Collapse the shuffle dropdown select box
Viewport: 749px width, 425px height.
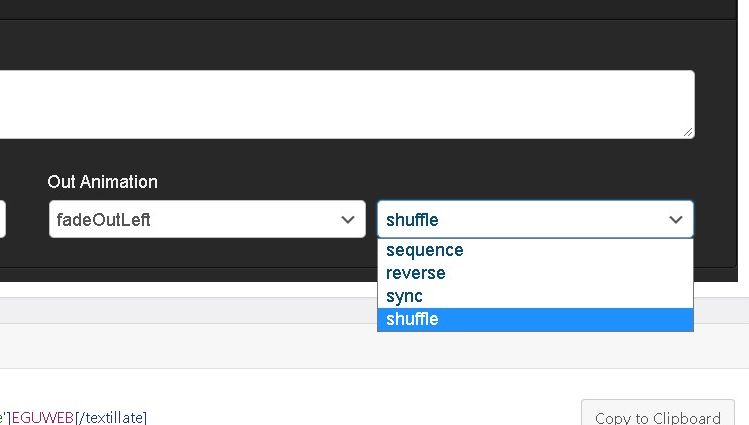click(534, 220)
